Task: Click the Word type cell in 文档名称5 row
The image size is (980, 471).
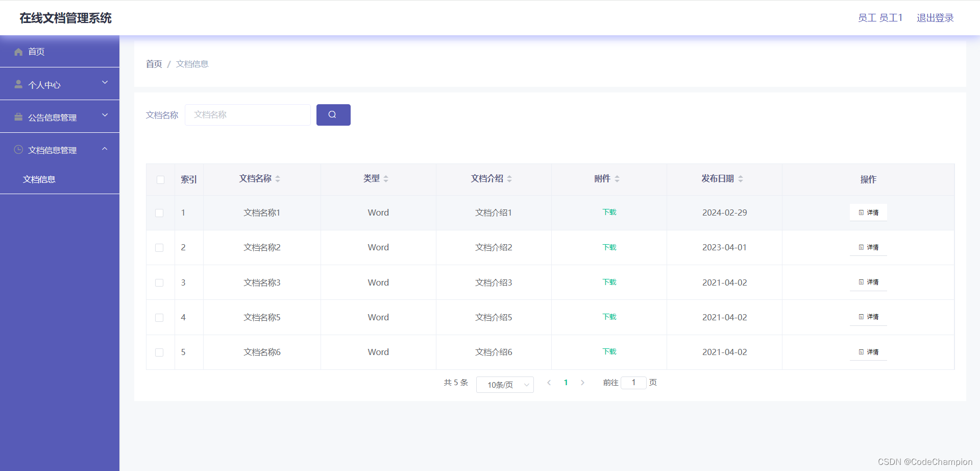Action: point(378,317)
